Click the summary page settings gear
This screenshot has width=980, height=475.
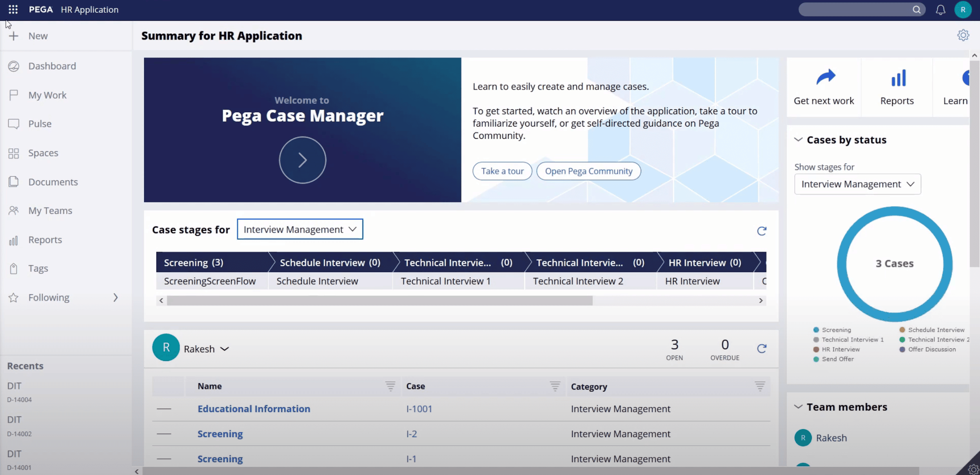[x=963, y=35]
